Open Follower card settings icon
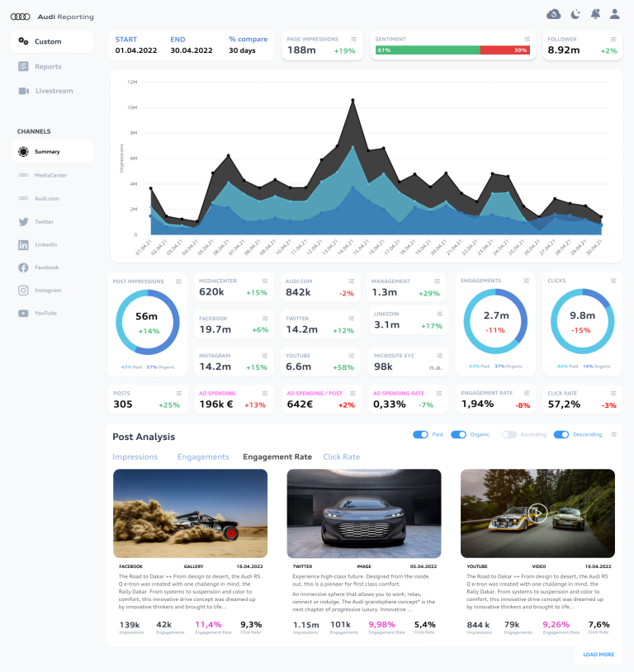Screen dimensions: 634x672 click(x=613, y=39)
